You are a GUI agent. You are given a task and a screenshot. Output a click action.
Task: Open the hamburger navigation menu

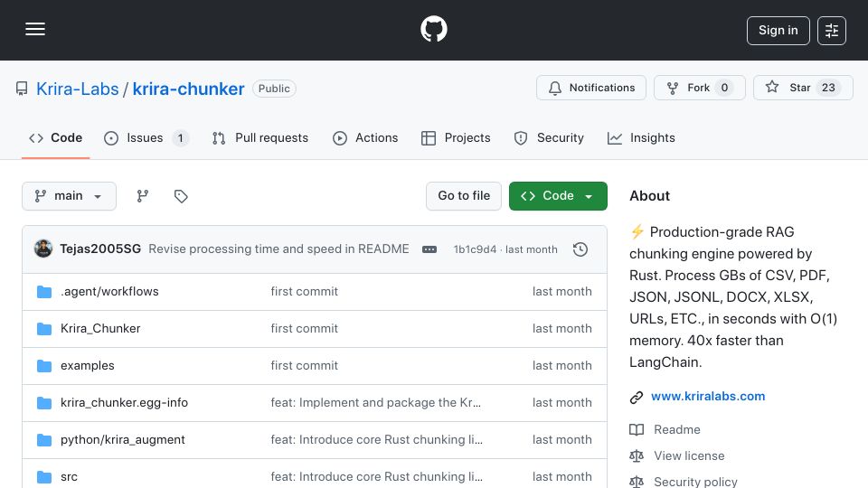tap(35, 29)
